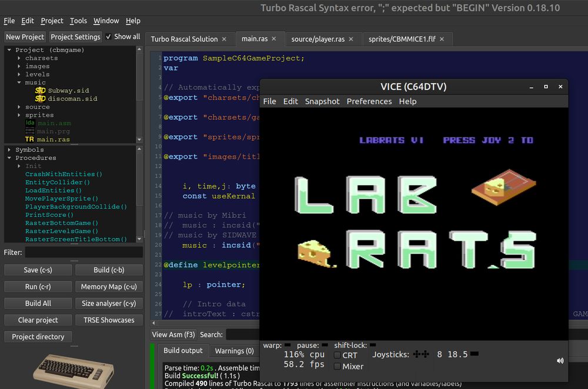Click the Filter input field
588x389 pixels.
83,252
